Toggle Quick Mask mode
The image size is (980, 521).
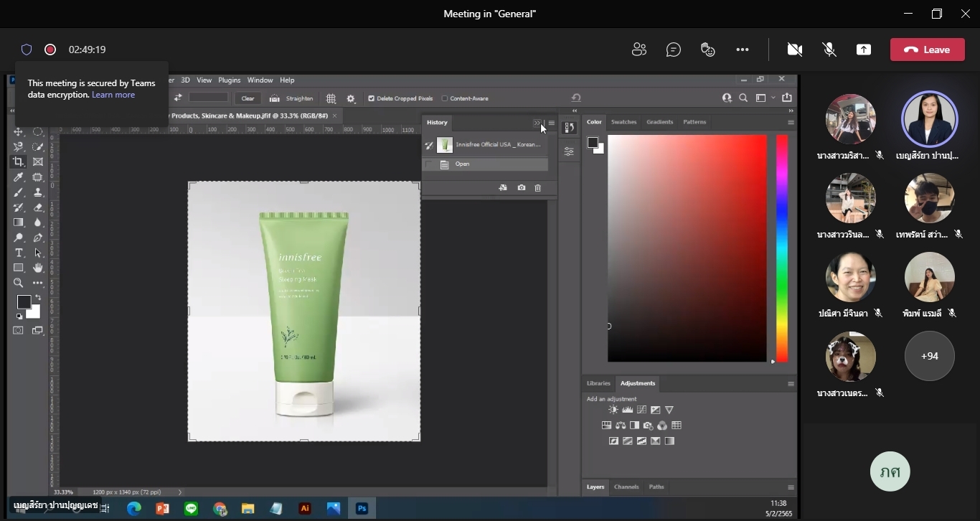pos(19,330)
